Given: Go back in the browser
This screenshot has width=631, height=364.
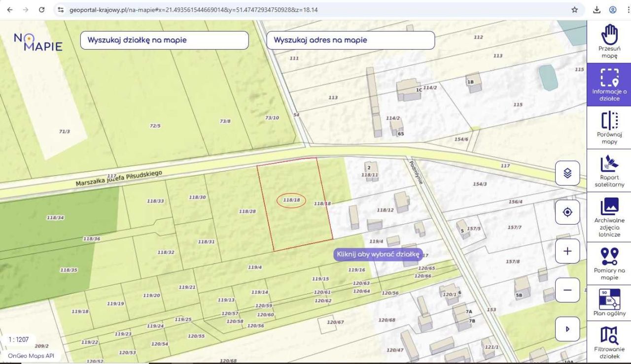Looking at the screenshot, I should pyautogui.click(x=10, y=10).
